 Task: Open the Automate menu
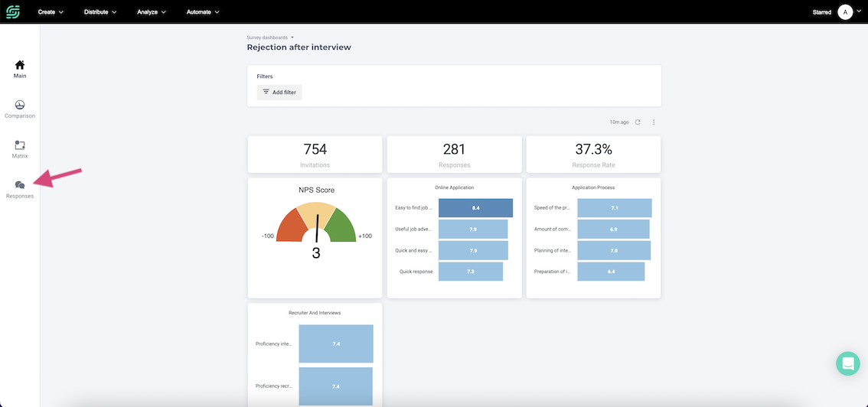pos(203,11)
